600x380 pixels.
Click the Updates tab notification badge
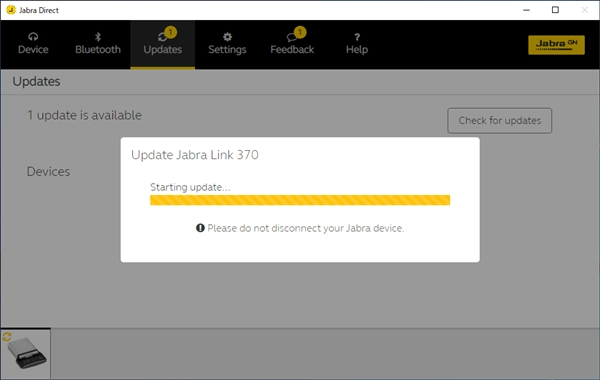(170, 32)
